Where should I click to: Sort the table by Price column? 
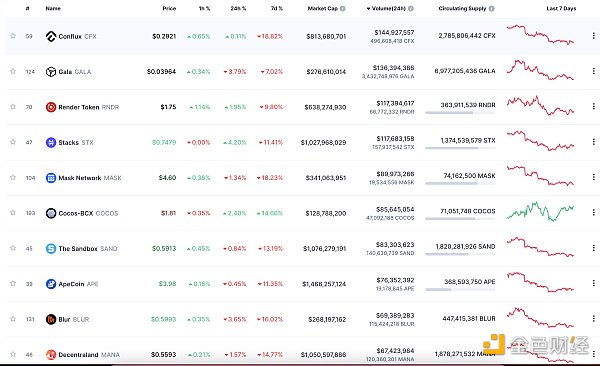coord(169,8)
